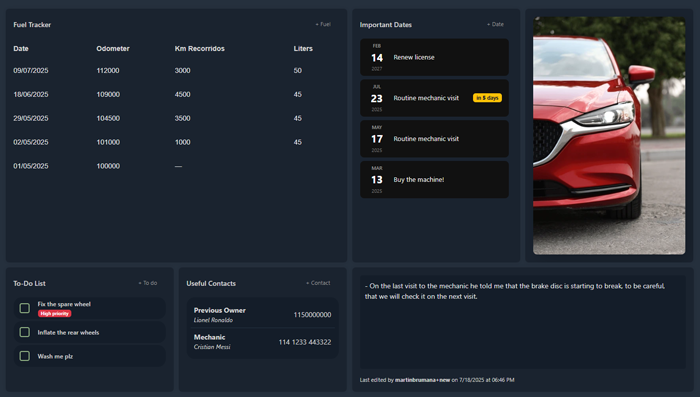The height and width of the screenshot is (397, 700).
Task: Select the July 23 Routine mechanic visit
Action: pyautogui.click(x=434, y=98)
